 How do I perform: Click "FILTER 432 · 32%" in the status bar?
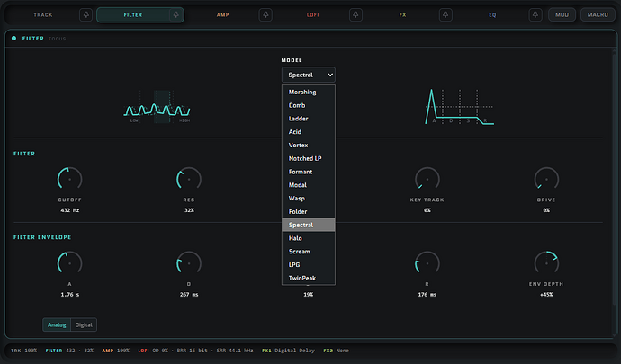tap(69, 351)
